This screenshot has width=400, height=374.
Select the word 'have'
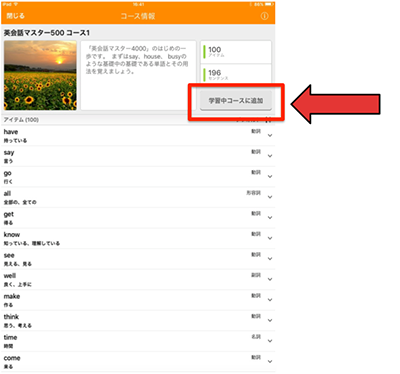tap(11, 132)
